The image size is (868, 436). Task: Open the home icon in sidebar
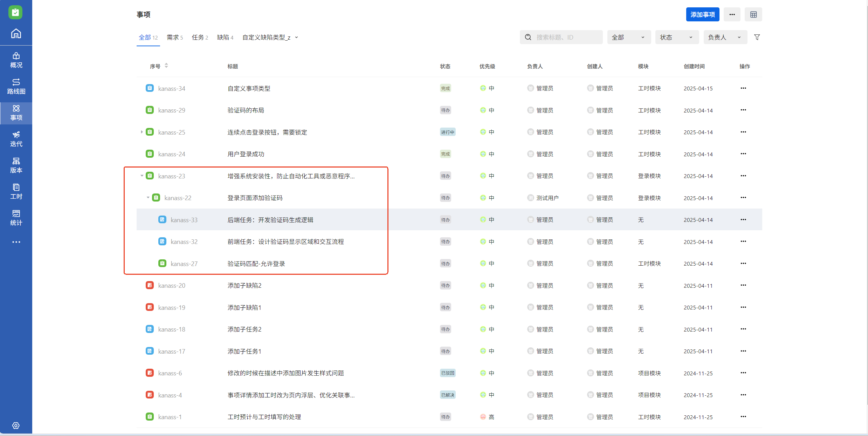[16, 34]
